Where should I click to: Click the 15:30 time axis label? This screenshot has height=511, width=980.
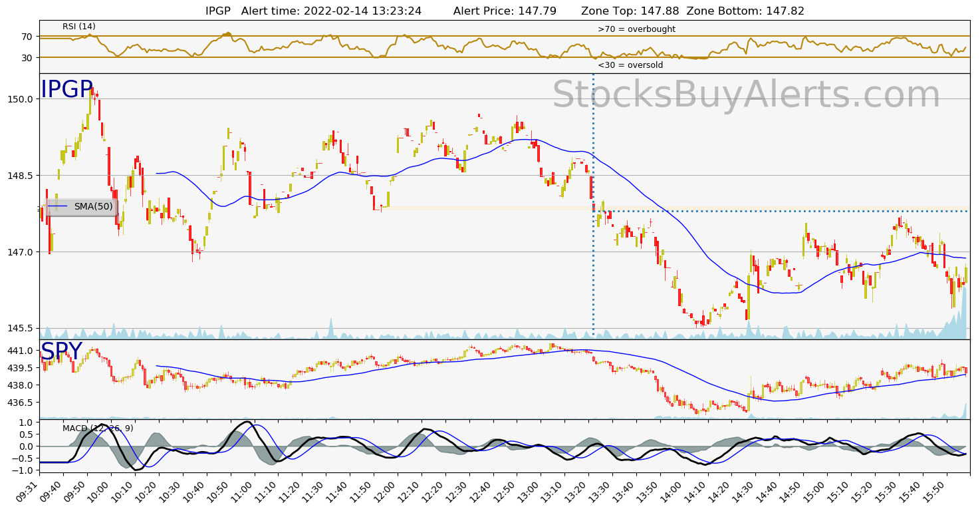(886, 490)
